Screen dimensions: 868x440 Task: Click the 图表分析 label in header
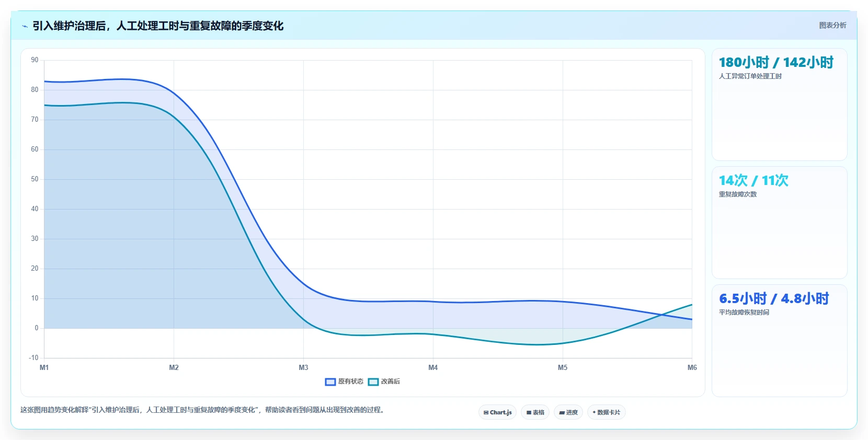click(x=832, y=25)
